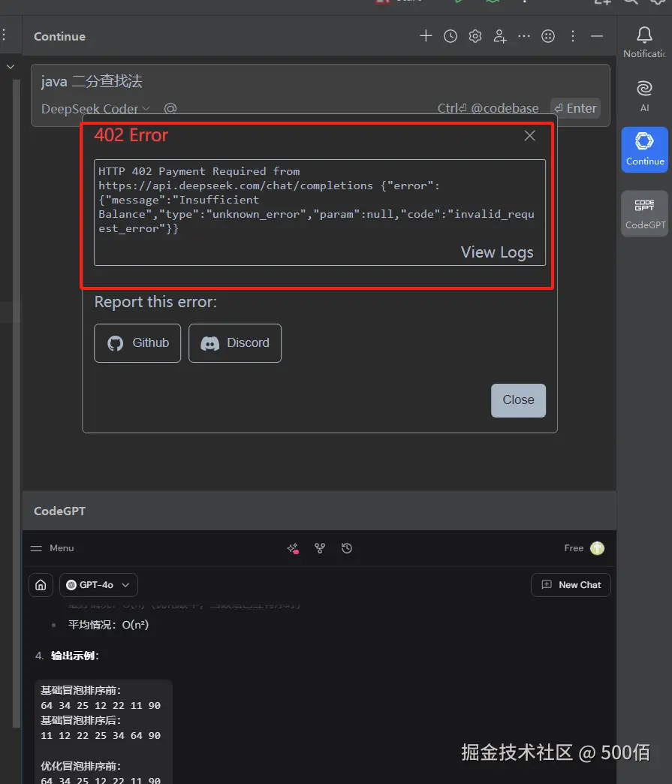The image size is (672, 784).
Task: Click the 11 12 22 25 34 64 90 output line
Action: click(101, 736)
